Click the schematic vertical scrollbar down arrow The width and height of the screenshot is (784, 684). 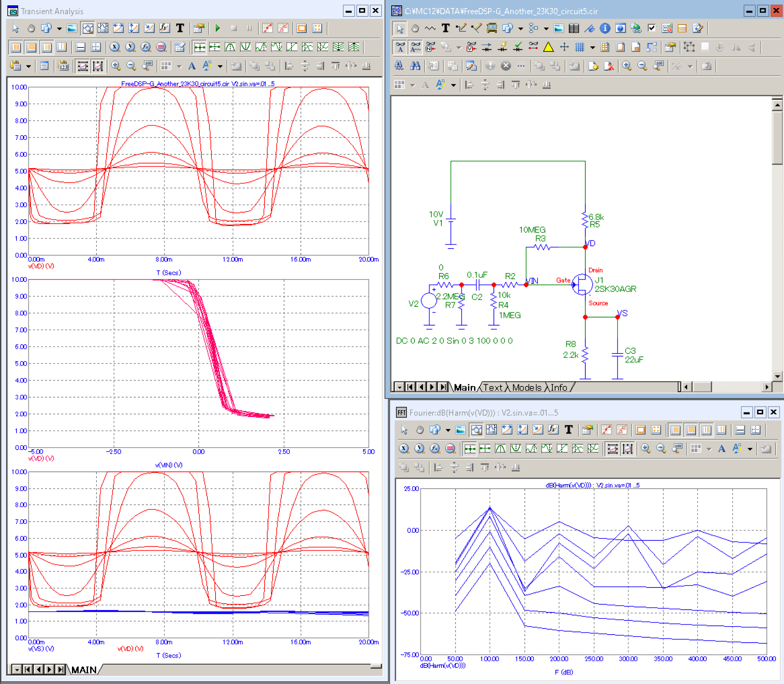click(777, 376)
